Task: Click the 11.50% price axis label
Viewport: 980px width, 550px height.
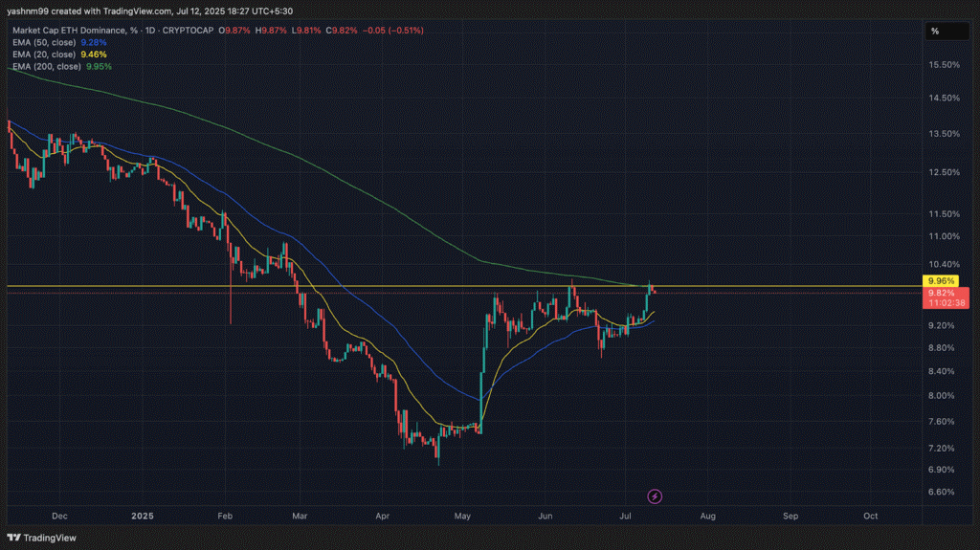Action: (944, 214)
